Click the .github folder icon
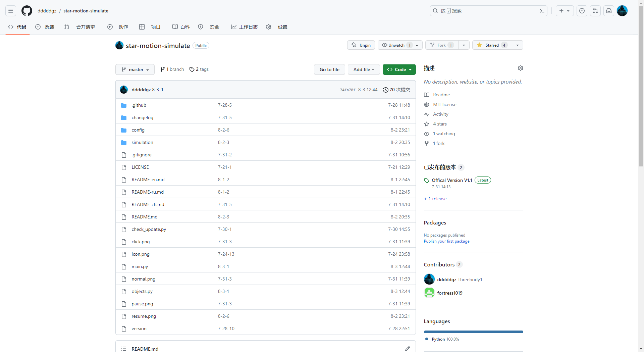 tap(124, 105)
